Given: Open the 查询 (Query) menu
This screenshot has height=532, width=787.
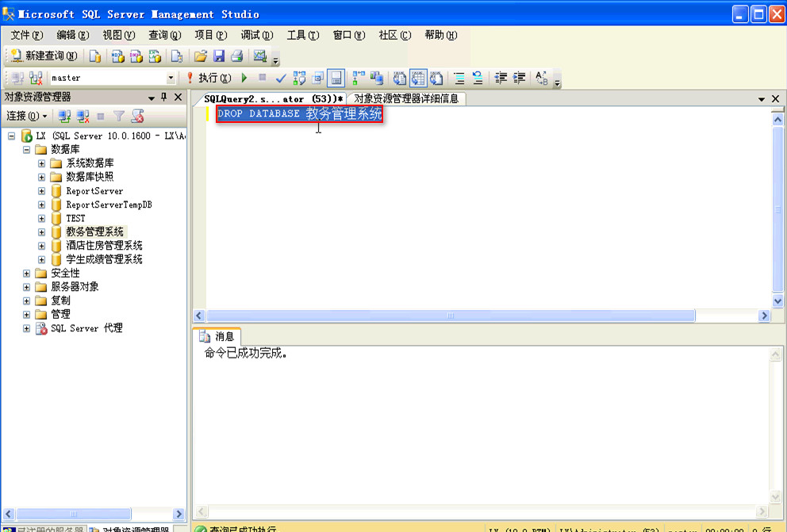Looking at the screenshot, I should tap(165, 35).
